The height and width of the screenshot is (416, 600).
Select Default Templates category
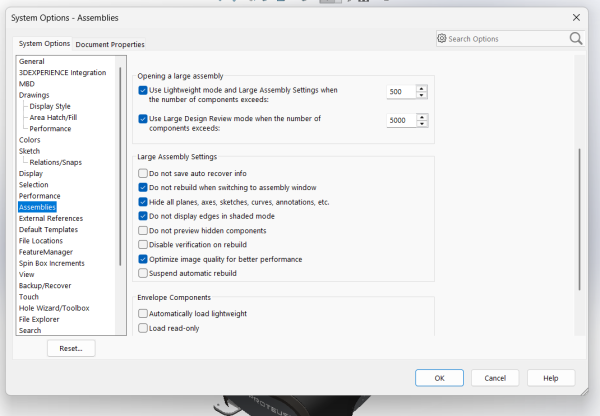pyautogui.click(x=49, y=230)
